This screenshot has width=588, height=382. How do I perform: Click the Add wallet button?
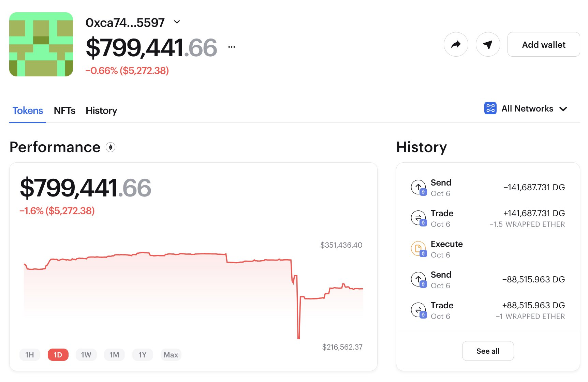click(544, 44)
